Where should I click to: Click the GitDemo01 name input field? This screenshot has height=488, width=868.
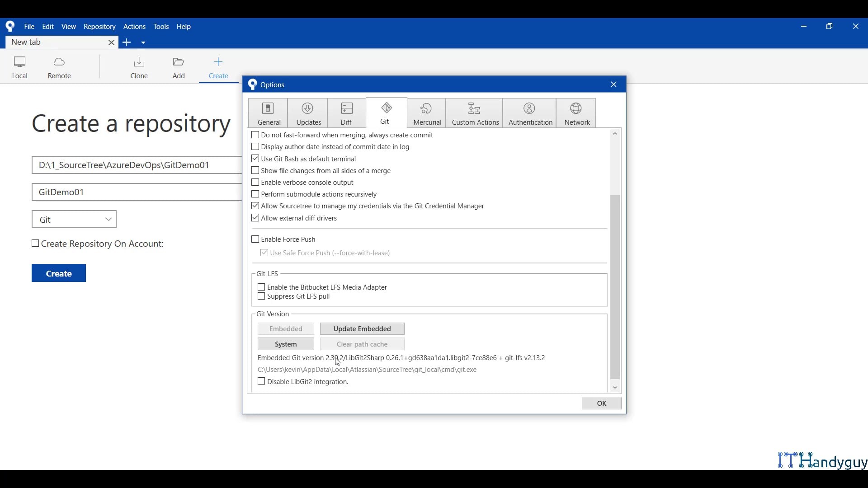click(x=136, y=192)
